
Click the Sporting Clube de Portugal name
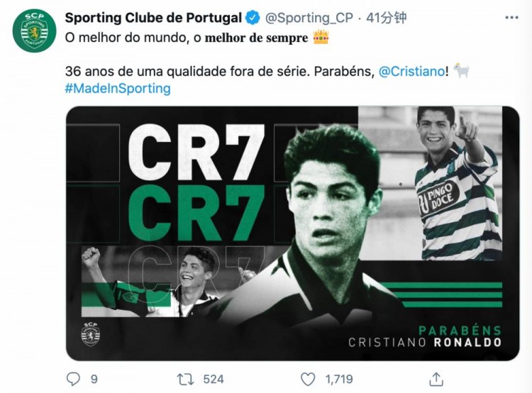[153, 18]
